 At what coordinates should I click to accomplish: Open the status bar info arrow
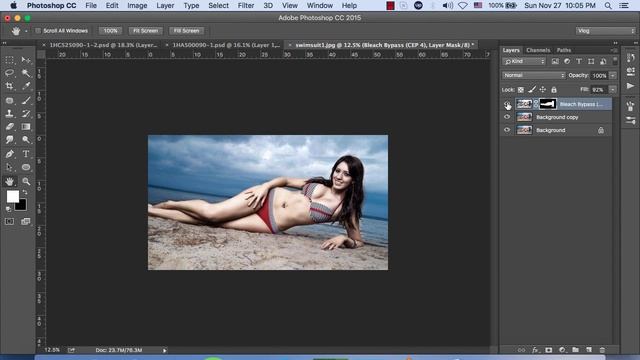coord(164,350)
